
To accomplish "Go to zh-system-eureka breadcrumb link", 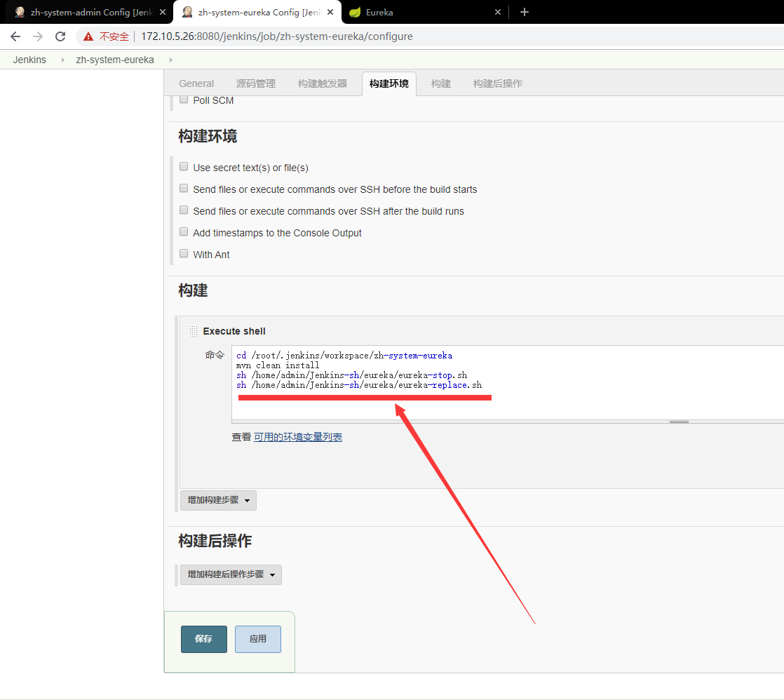I will (115, 60).
